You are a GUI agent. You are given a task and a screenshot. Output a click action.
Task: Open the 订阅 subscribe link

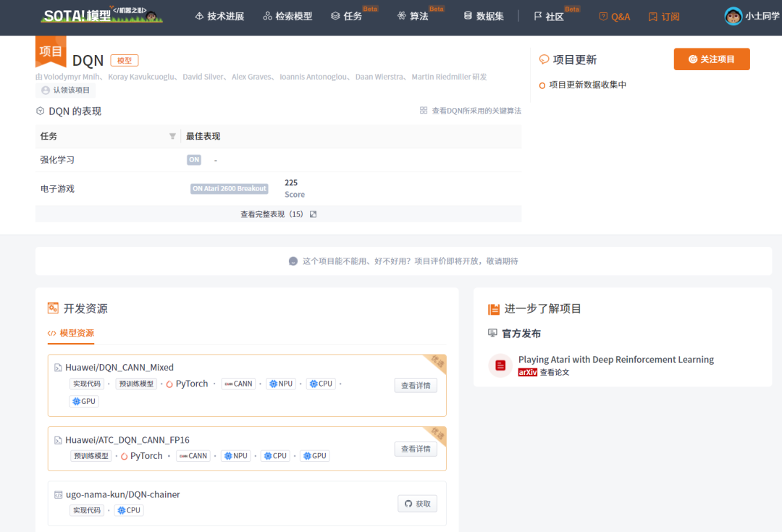[x=664, y=17]
